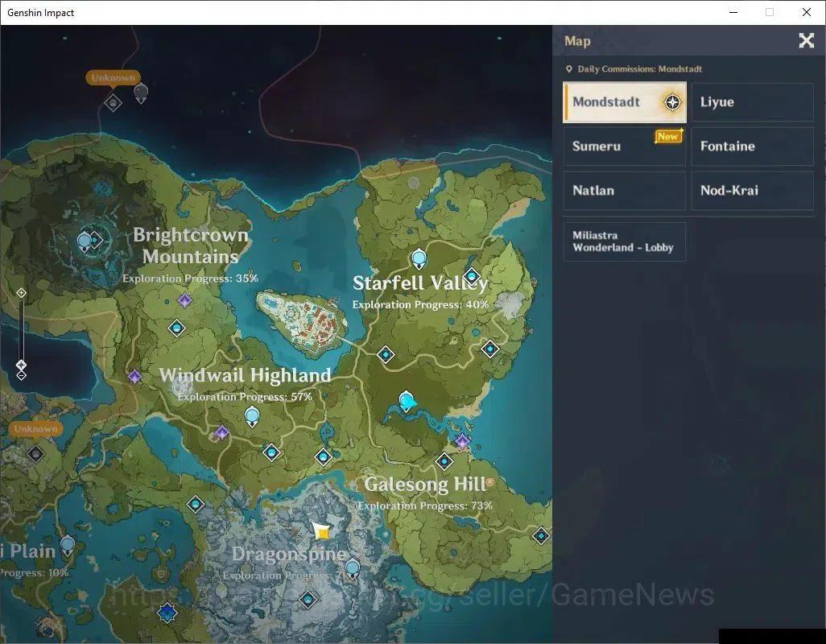
Task: Click the Brightcrown Mountains region label
Action: [190, 246]
